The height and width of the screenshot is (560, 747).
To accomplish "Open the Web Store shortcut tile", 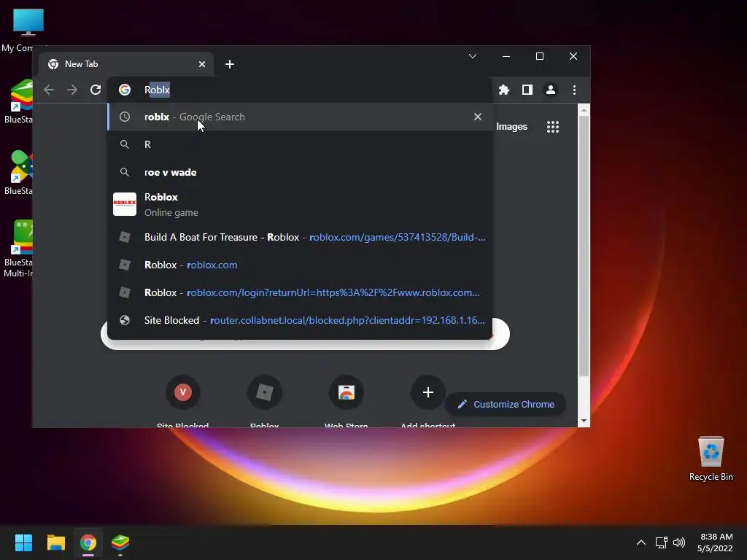I will (347, 400).
